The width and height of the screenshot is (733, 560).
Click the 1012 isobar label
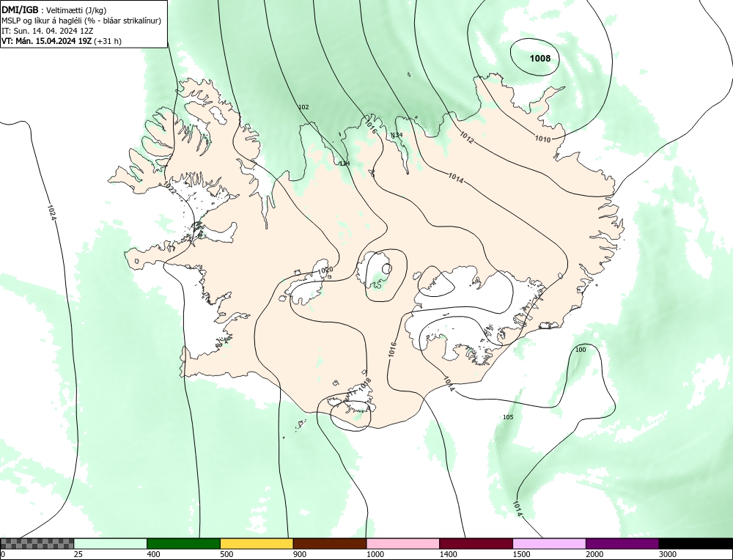(466, 137)
